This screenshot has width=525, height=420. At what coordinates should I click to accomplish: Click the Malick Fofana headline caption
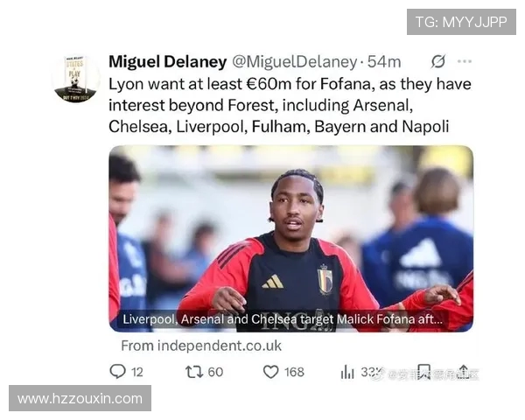[283, 319]
